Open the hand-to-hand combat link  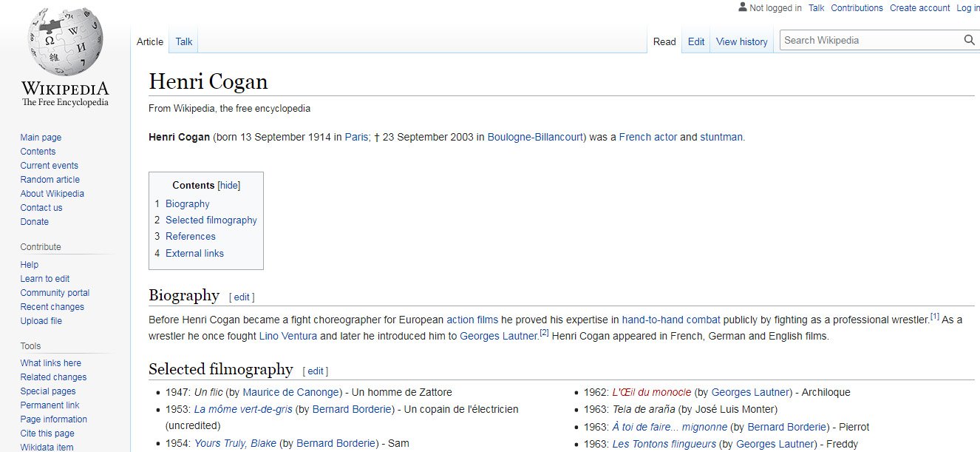[x=671, y=320]
